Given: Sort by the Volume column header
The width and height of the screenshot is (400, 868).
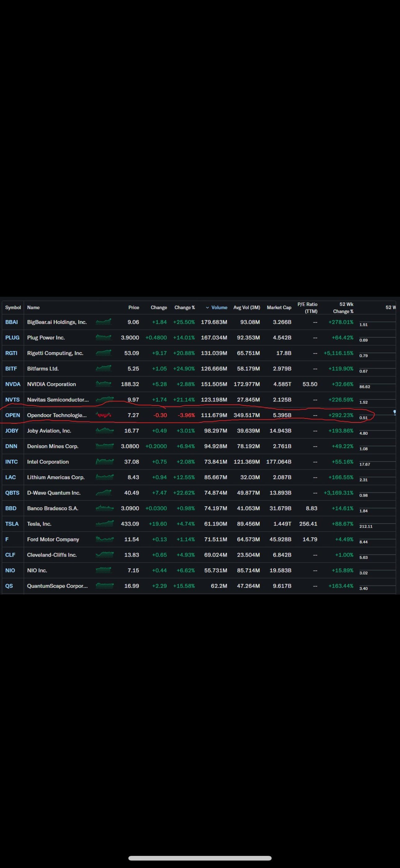Looking at the screenshot, I should (x=216, y=308).
